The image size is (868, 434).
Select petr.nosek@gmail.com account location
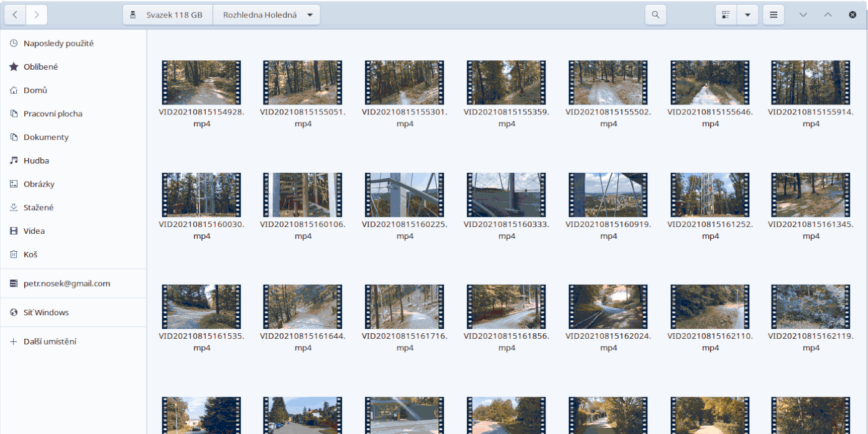67,284
